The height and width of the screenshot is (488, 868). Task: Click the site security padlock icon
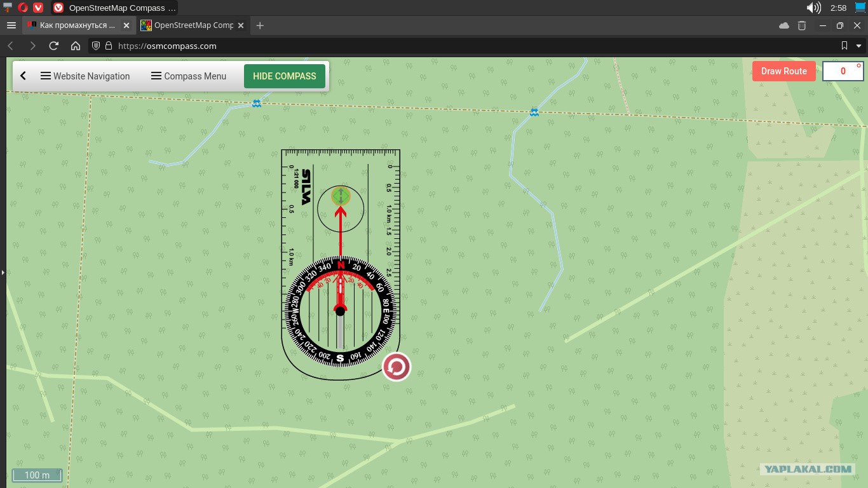coord(109,46)
